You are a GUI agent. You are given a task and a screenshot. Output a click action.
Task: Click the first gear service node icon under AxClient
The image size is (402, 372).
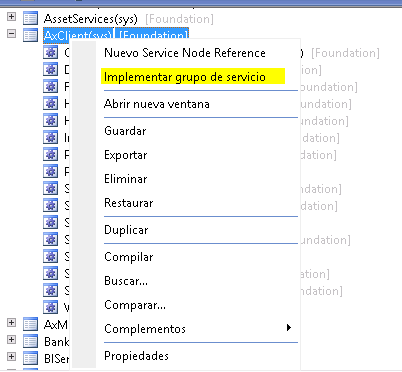click(x=51, y=53)
